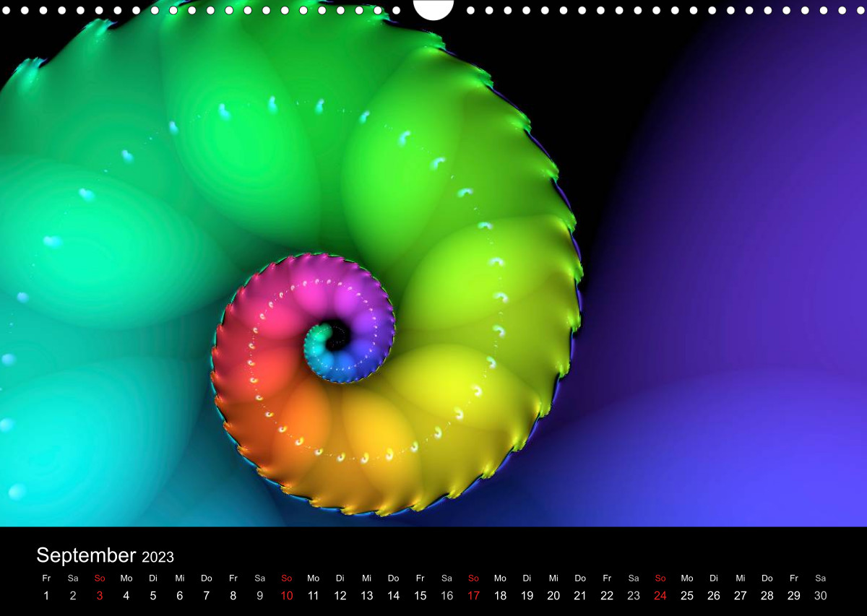This screenshot has width=867, height=616.
Task: Pick date 25 in the calendar
Action: pyautogui.click(x=687, y=596)
